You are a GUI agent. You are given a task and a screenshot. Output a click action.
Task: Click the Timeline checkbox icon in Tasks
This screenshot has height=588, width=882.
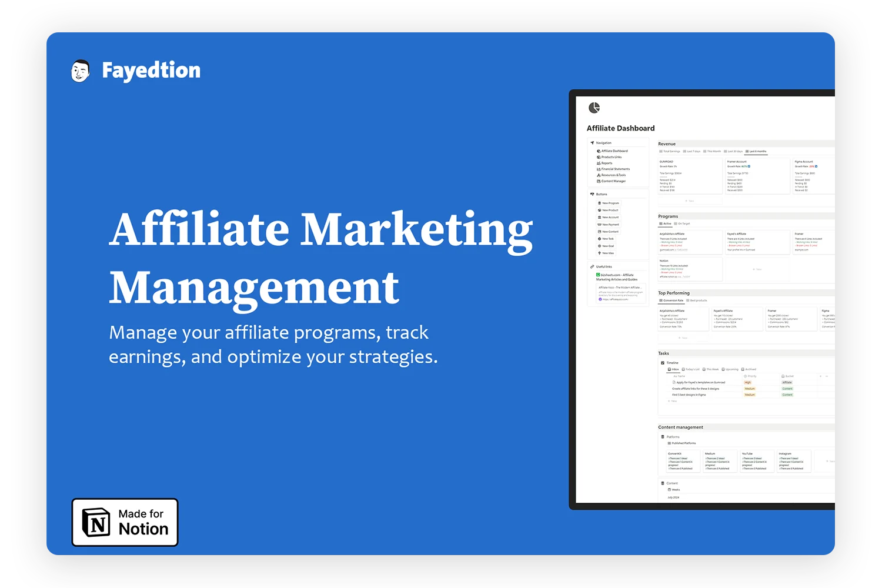click(x=663, y=363)
